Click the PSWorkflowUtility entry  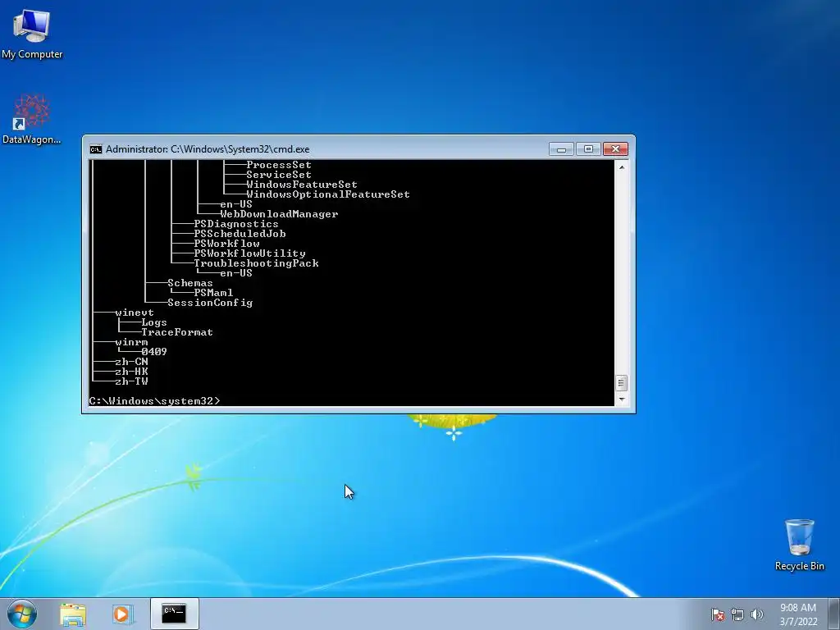point(249,253)
